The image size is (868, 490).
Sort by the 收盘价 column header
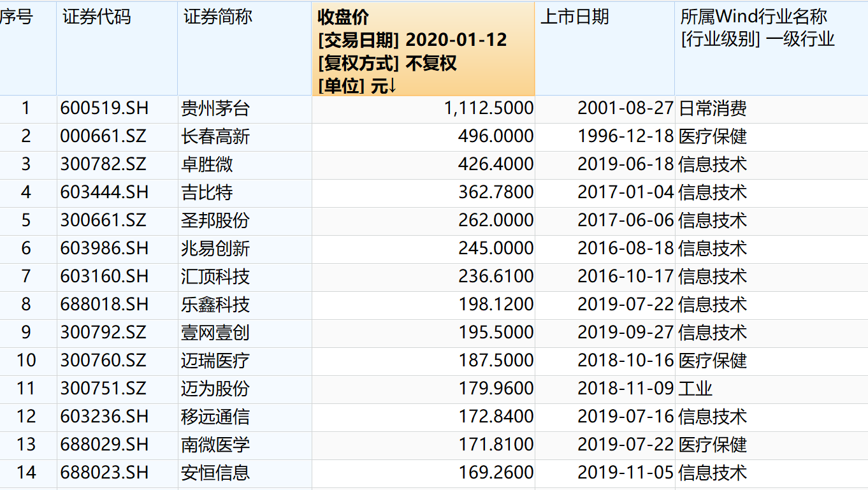point(423,49)
